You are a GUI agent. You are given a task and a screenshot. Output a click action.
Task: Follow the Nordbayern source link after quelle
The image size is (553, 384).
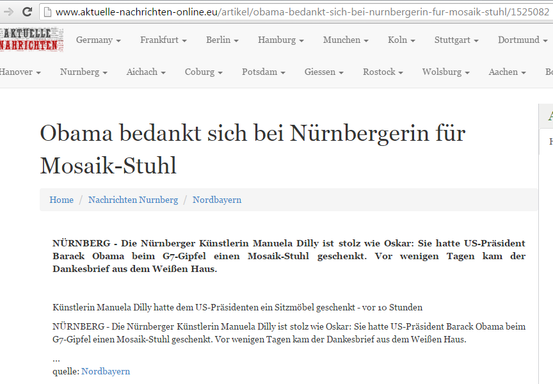tap(105, 371)
